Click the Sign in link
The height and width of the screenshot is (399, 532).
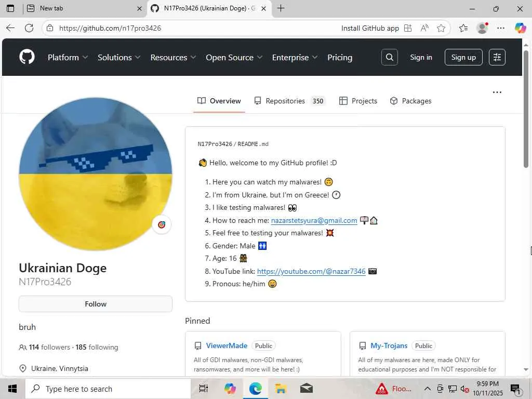[421, 57]
